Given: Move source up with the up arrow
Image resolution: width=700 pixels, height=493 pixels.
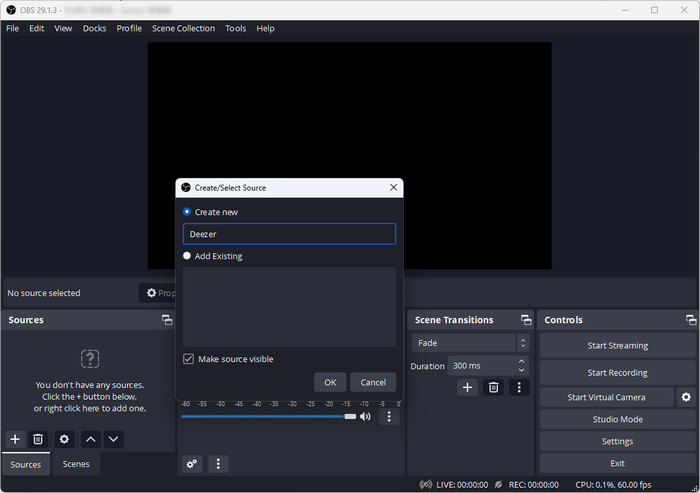Looking at the screenshot, I should click(x=90, y=439).
